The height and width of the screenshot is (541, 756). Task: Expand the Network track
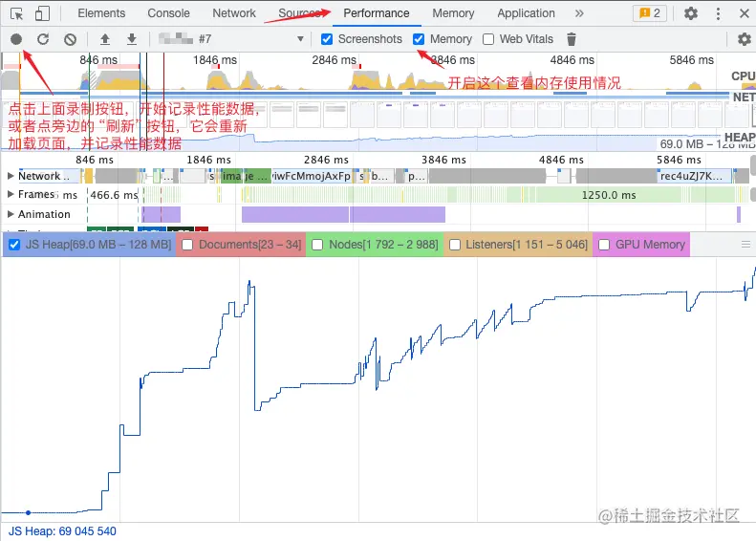[11, 176]
